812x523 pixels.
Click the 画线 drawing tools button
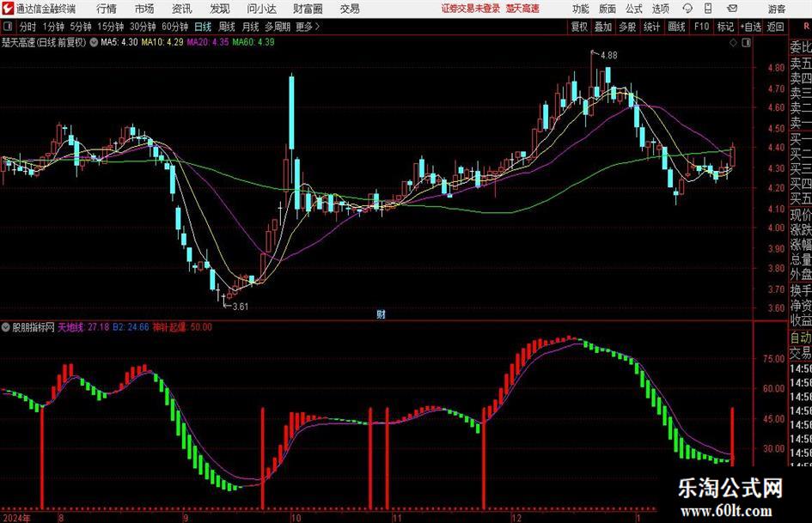[676, 27]
